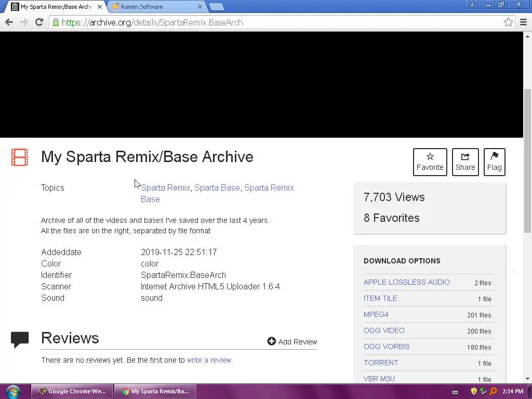Image resolution: width=532 pixels, height=399 pixels.
Task: Download the ITEM TILE file
Action: click(x=380, y=298)
